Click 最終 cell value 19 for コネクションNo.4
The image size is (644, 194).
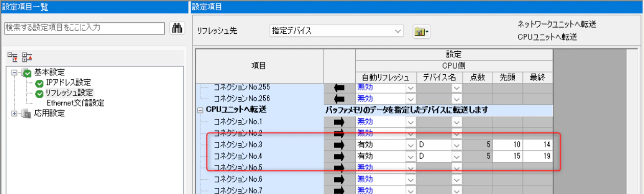(x=538, y=156)
